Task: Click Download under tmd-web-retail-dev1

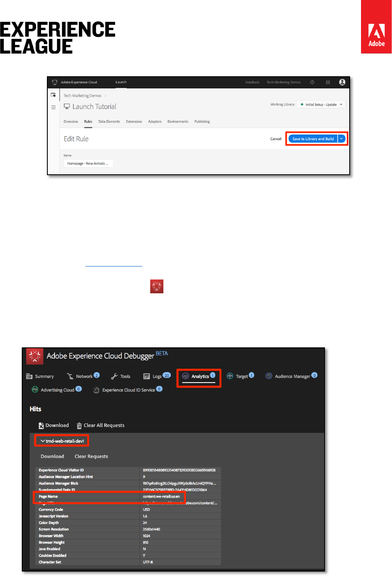Action: (52, 456)
